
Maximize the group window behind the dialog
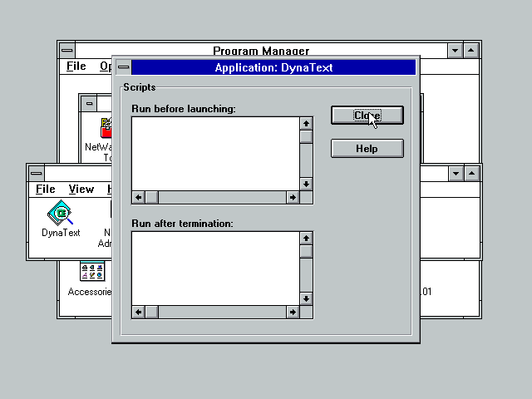point(471,174)
